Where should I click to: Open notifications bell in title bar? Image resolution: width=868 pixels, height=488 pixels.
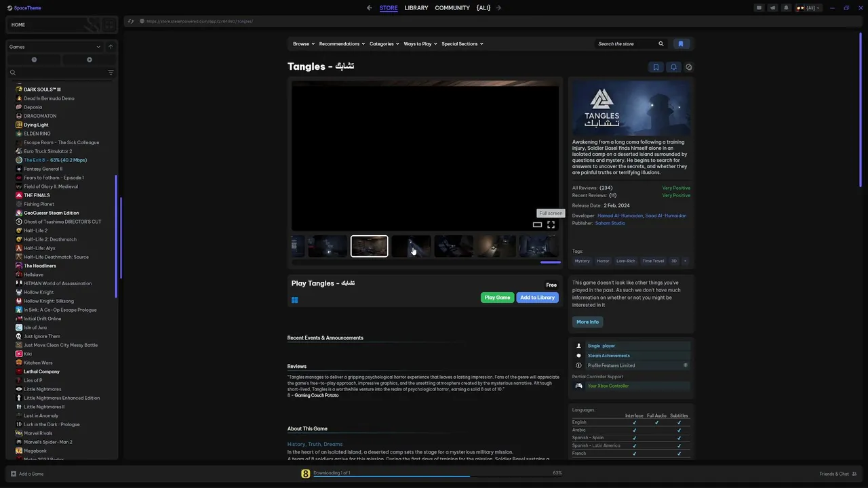786,8
